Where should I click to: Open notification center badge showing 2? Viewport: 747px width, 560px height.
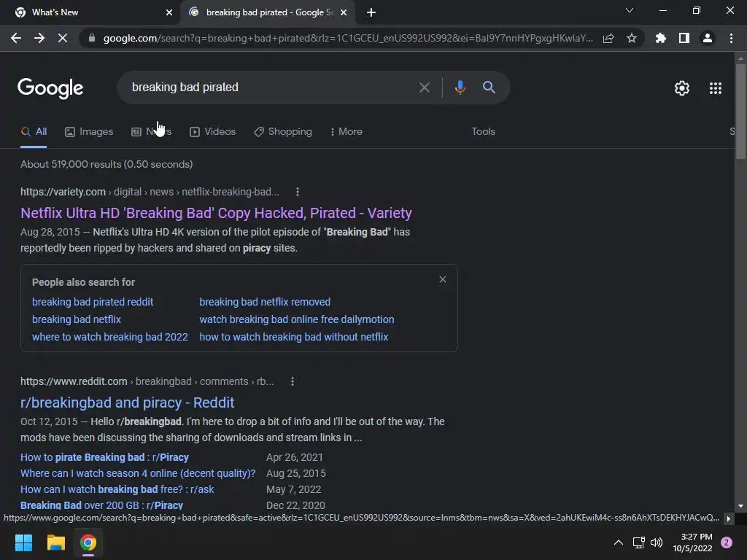pos(726,542)
